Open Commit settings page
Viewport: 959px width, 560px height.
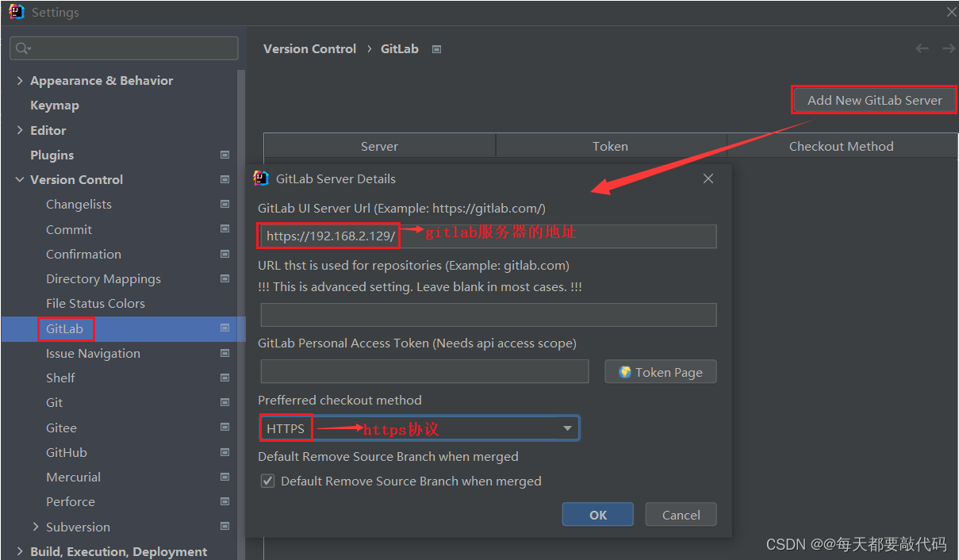[69, 229]
